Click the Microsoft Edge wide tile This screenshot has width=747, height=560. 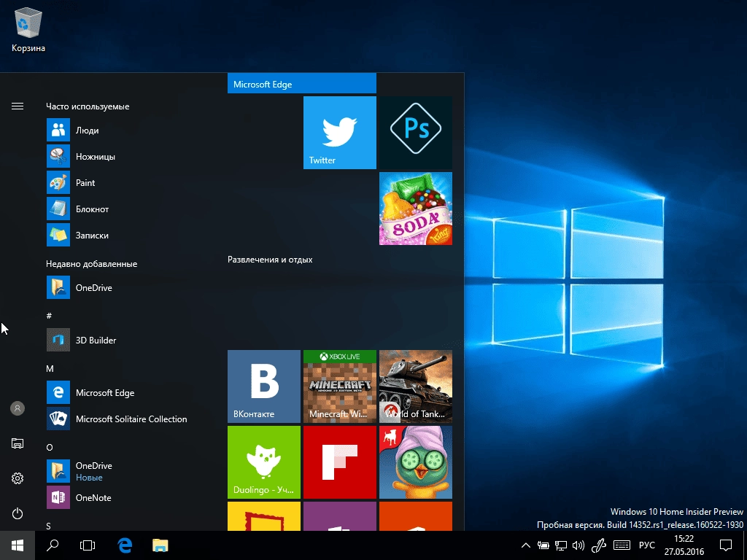pyautogui.click(x=301, y=83)
